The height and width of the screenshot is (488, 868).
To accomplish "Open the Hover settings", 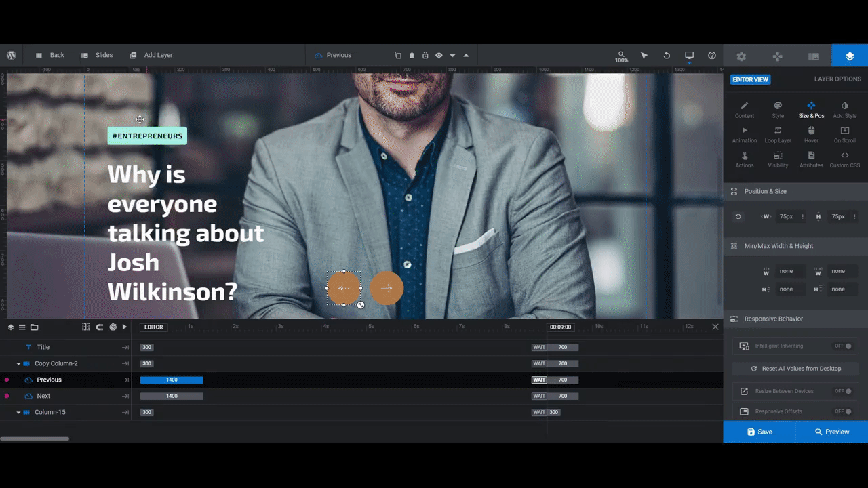I will 811,135.
